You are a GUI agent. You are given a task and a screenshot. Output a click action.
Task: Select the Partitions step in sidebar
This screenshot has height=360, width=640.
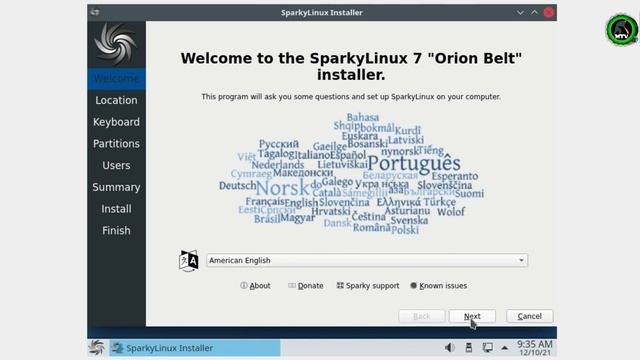tap(116, 144)
